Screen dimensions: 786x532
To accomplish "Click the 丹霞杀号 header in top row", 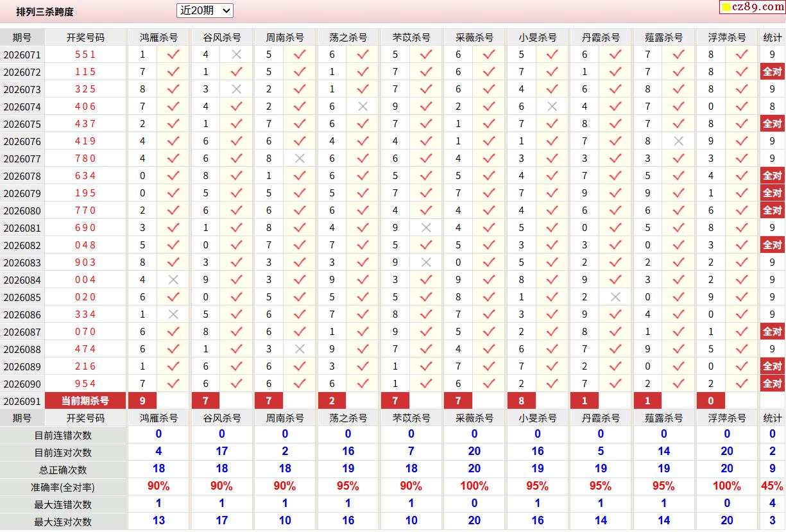I will point(601,37).
